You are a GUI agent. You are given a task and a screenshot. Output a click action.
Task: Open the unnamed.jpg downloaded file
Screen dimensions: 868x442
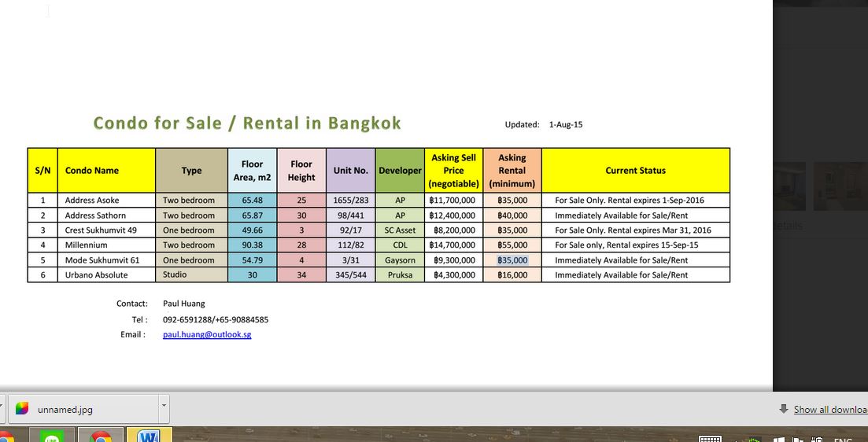(x=65, y=409)
